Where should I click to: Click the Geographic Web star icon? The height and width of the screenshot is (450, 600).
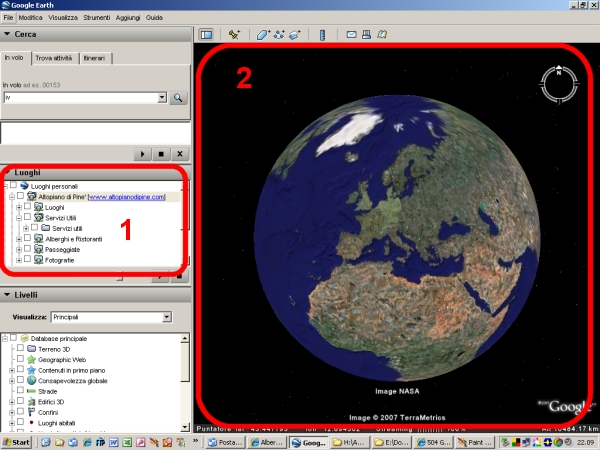[x=31, y=360]
